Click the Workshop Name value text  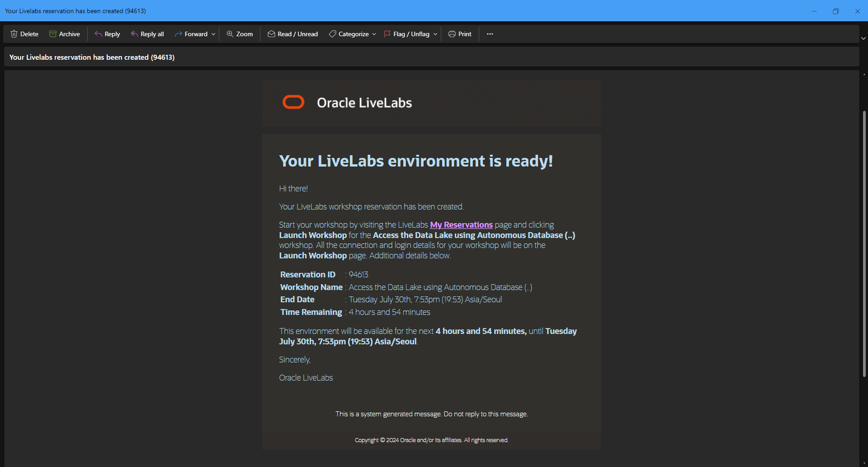(x=440, y=287)
